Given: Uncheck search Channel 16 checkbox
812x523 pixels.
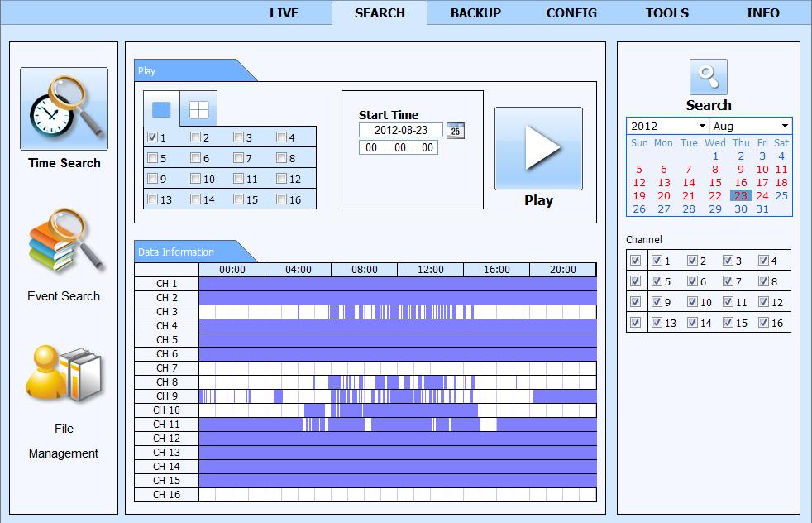Looking at the screenshot, I should pos(763,323).
